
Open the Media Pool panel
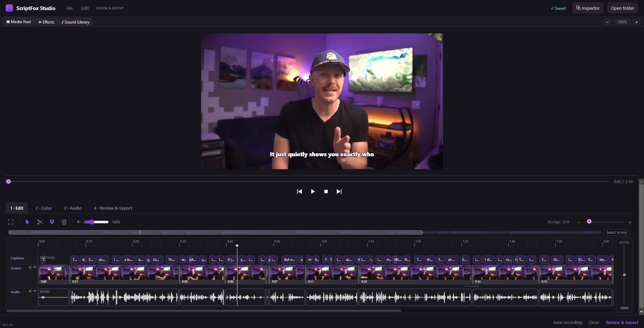(x=19, y=22)
